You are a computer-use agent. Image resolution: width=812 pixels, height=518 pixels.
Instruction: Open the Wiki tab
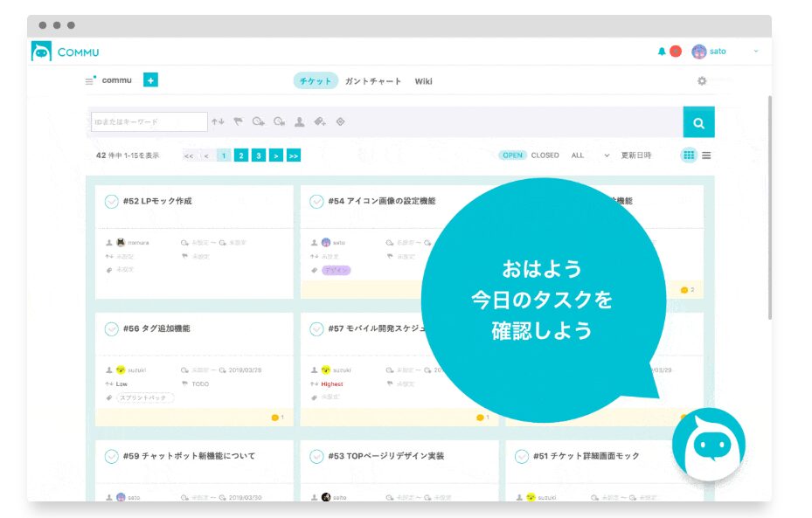click(423, 81)
